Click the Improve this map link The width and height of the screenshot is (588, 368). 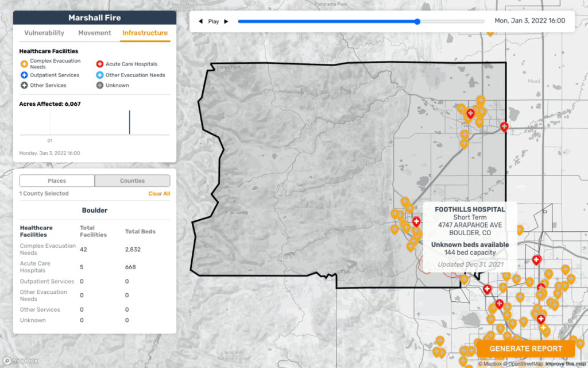[x=566, y=363]
